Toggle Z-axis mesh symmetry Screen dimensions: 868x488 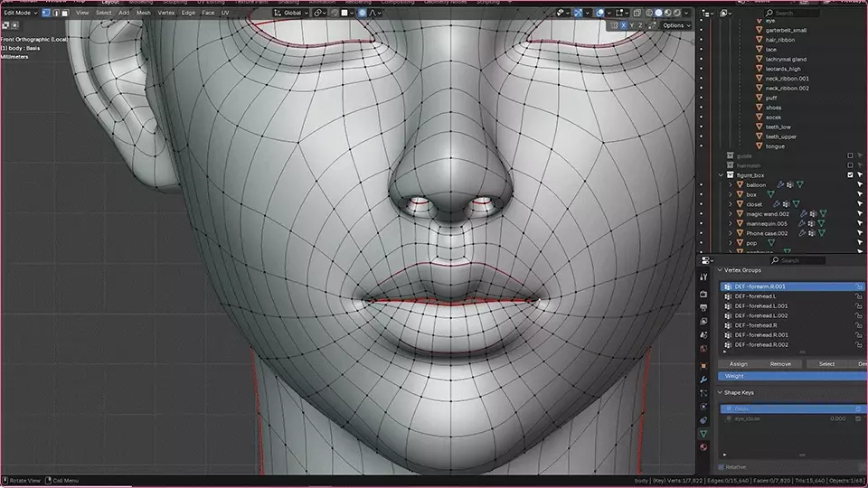coord(640,25)
